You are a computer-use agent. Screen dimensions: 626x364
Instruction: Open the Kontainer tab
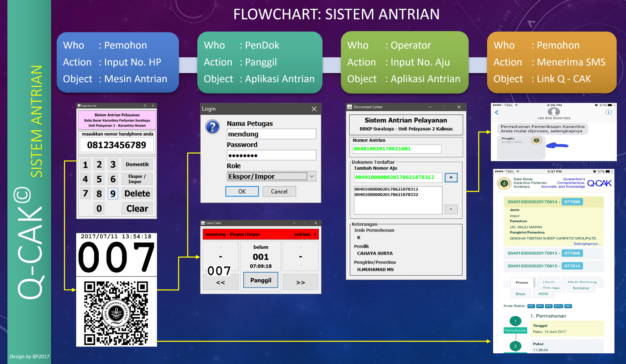(581, 288)
